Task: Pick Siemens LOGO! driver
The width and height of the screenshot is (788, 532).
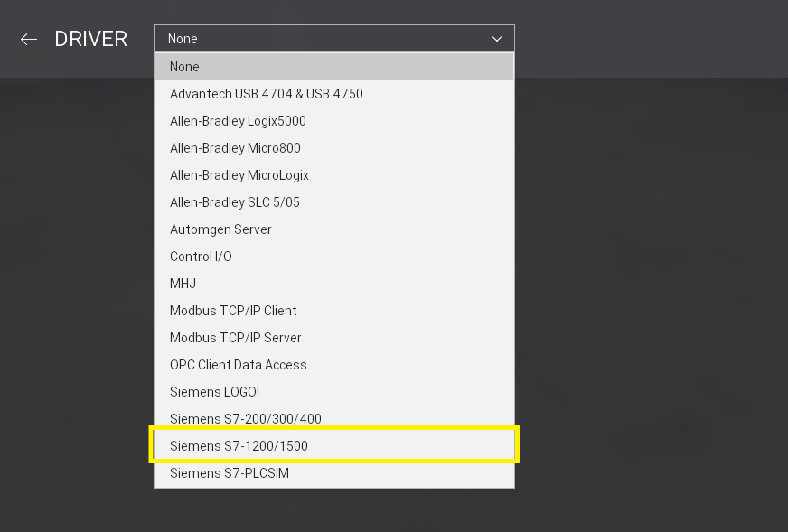Action: [x=214, y=392]
